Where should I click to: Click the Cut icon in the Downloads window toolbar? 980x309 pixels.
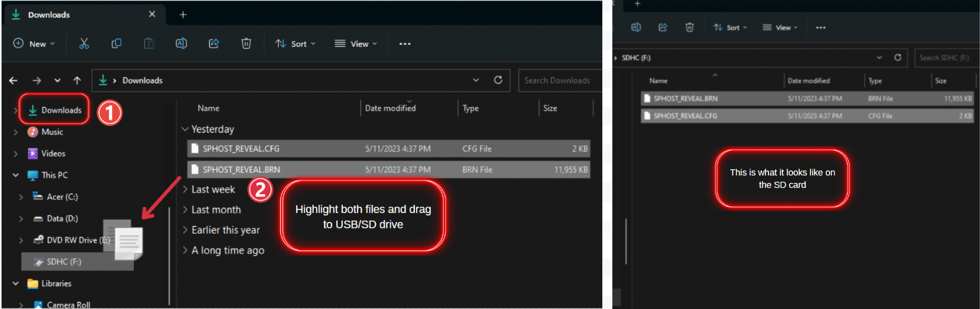[x=84, y=43]
